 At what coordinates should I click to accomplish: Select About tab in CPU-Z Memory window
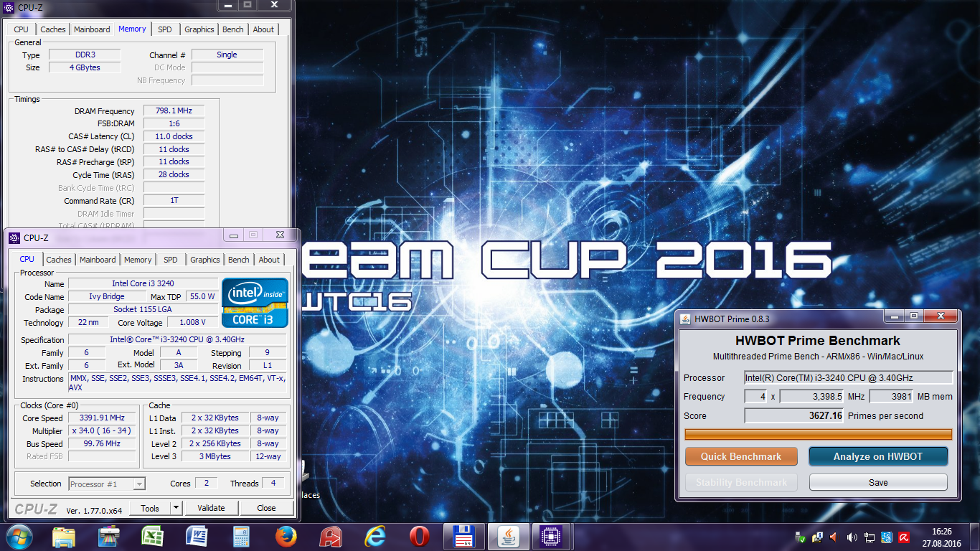tap(263, 29)
